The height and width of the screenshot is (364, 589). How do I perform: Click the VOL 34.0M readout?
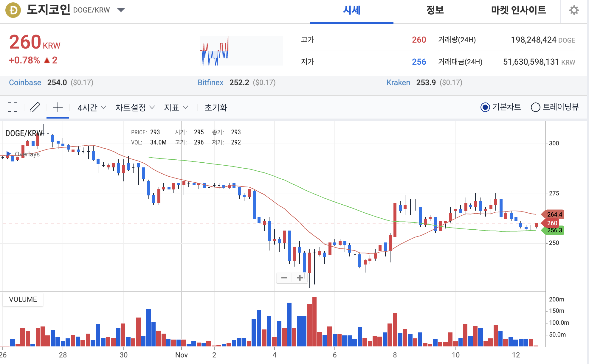[x=149, y=142]
